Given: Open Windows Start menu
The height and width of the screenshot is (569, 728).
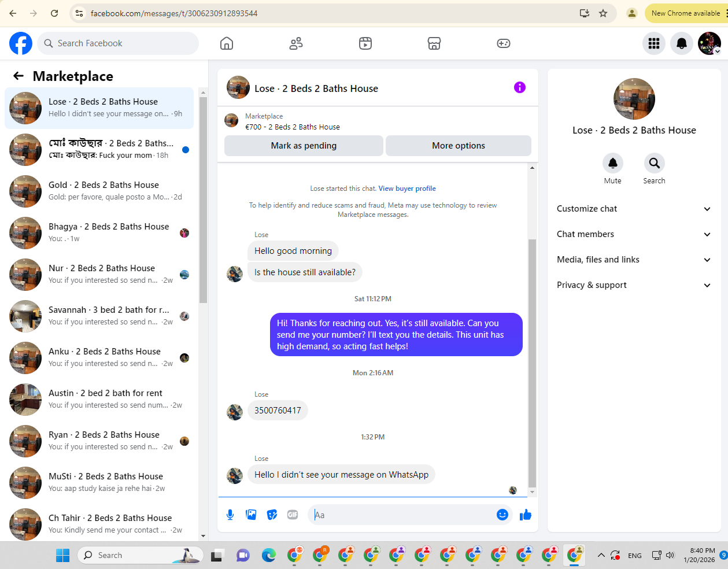Looking at the screenshot, I should [x=62, y=555].
